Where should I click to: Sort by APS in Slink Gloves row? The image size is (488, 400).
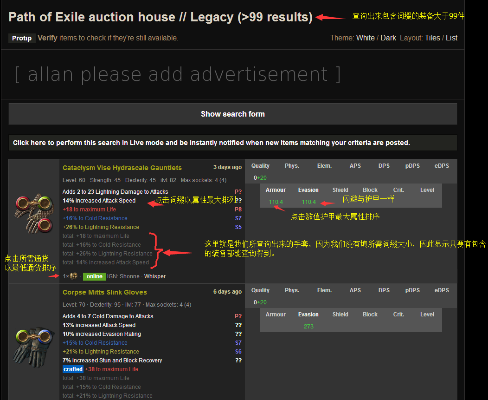355,290
